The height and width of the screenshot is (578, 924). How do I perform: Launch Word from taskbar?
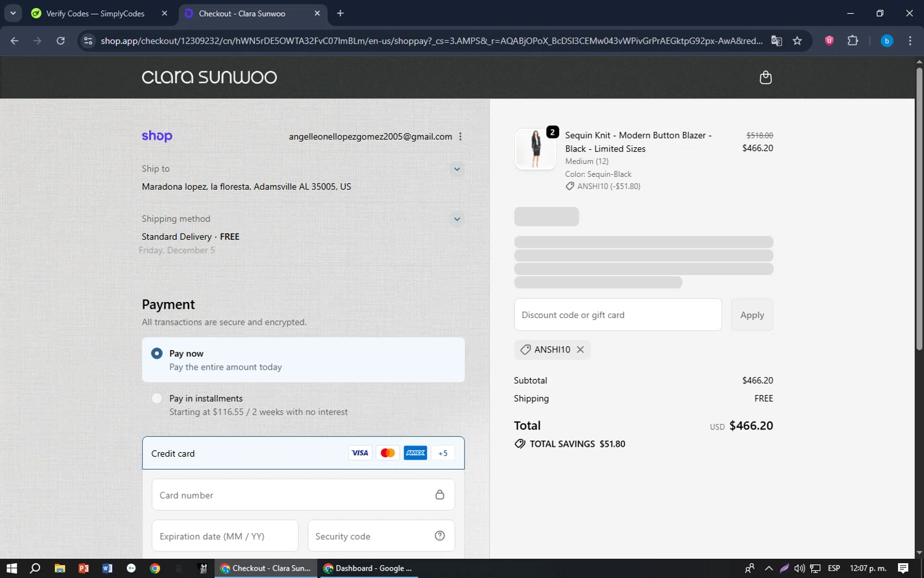coord(107,568)
